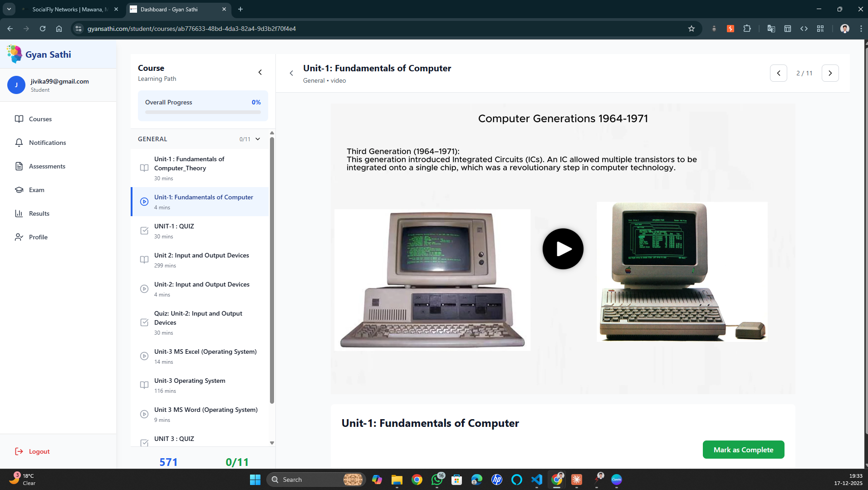
Task: Click the checkbox icon on Quiz: Unit-2
Action: coord(144,322)
